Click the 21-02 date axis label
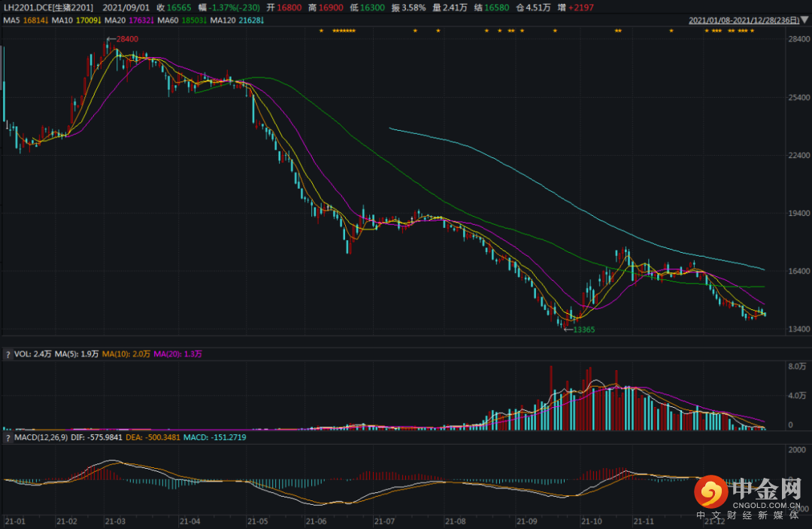 coord(67,521)
